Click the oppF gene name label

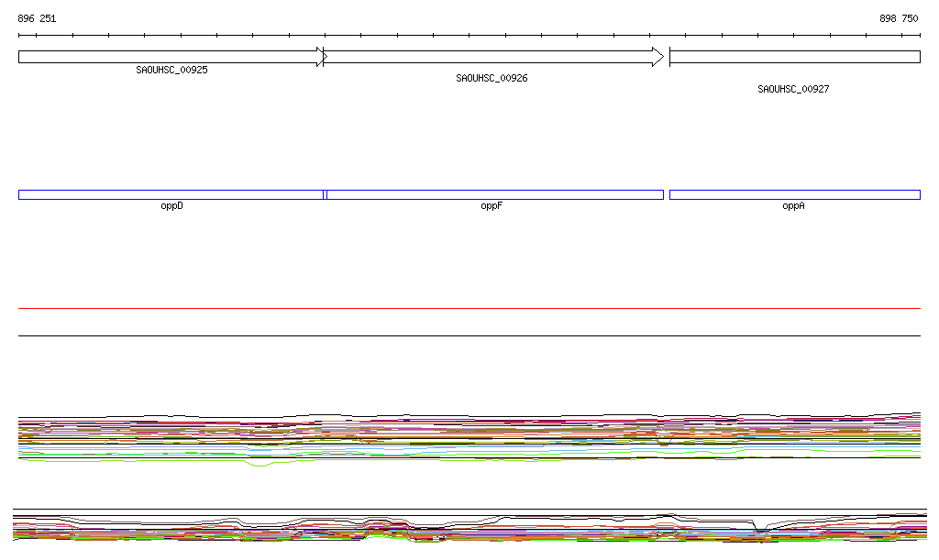492,206
